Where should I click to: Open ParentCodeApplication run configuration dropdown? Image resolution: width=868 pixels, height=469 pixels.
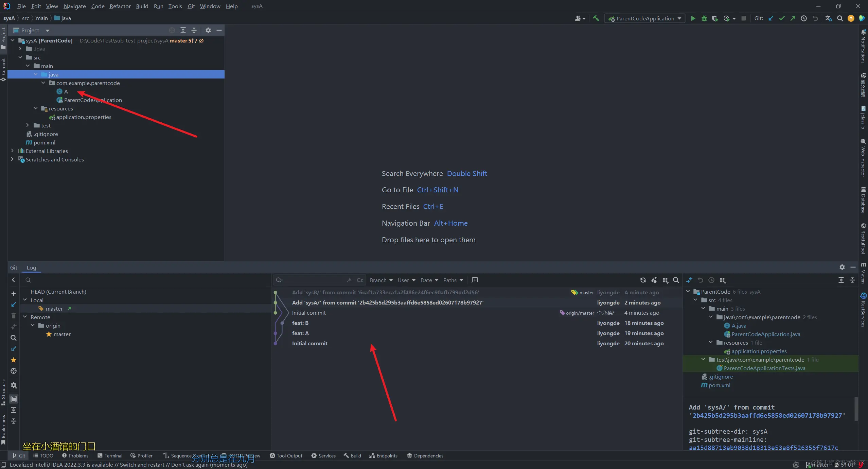645,18
